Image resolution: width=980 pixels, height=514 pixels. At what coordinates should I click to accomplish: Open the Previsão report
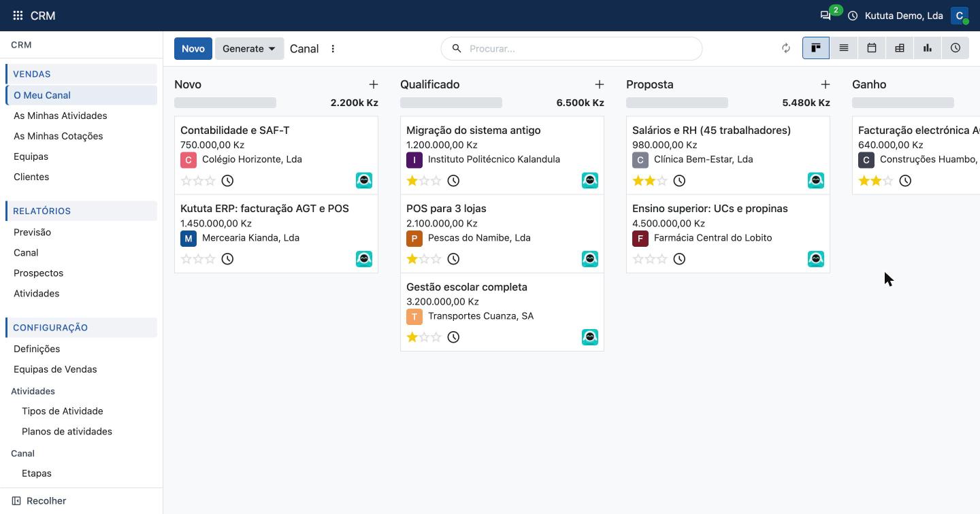pyautogui.click(x=82, y=233)
